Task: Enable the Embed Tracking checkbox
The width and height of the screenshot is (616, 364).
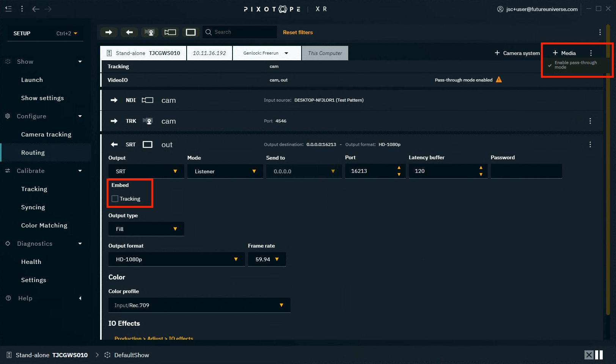Action: [x=115, y=199]
